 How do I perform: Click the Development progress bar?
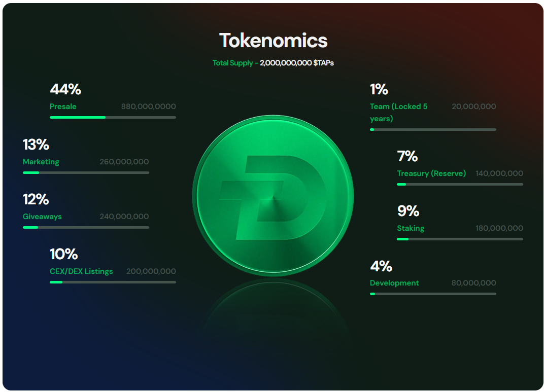[x=433, y=294]
